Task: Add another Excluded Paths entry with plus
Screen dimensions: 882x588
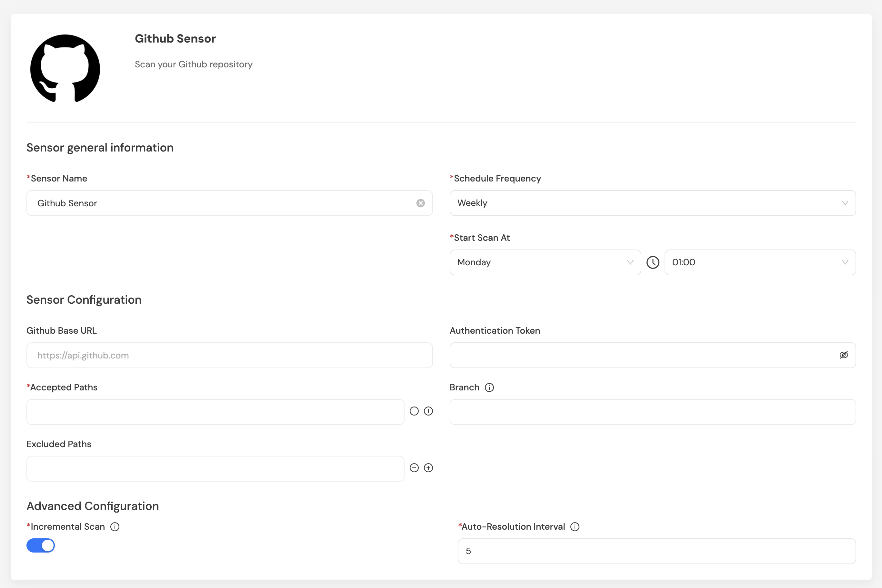Action: [x=428, y=468]
